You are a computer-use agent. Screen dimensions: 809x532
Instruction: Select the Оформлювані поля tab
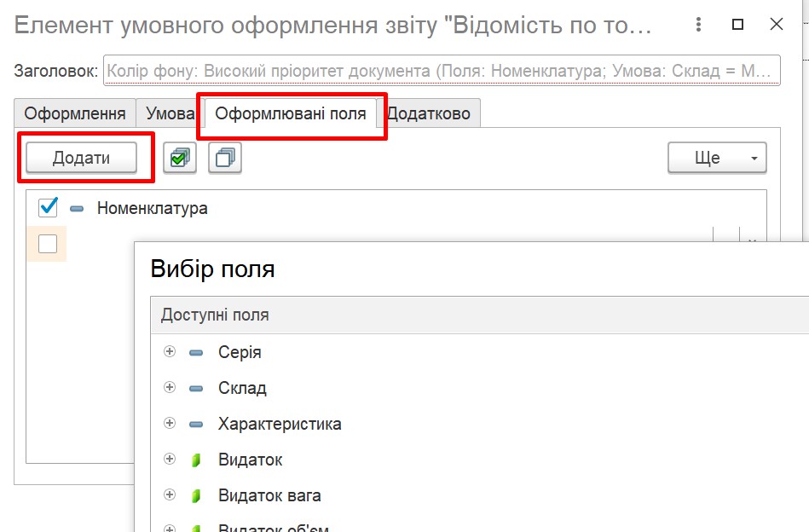(291, 113)
